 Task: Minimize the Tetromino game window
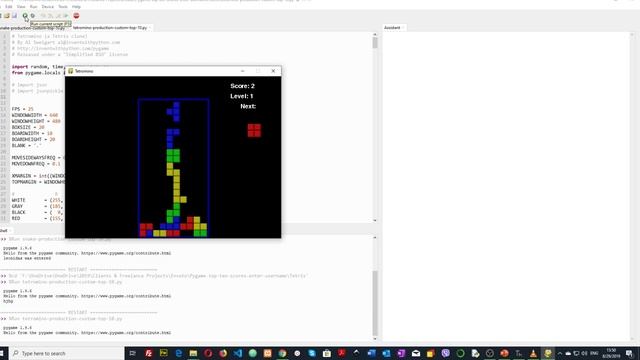coord(242,71)
